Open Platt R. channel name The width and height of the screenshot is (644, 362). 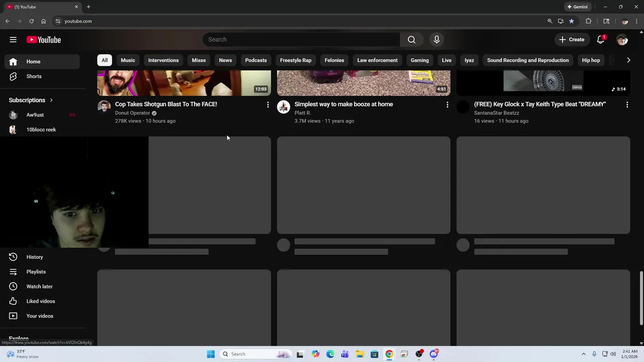click(303, 113)
